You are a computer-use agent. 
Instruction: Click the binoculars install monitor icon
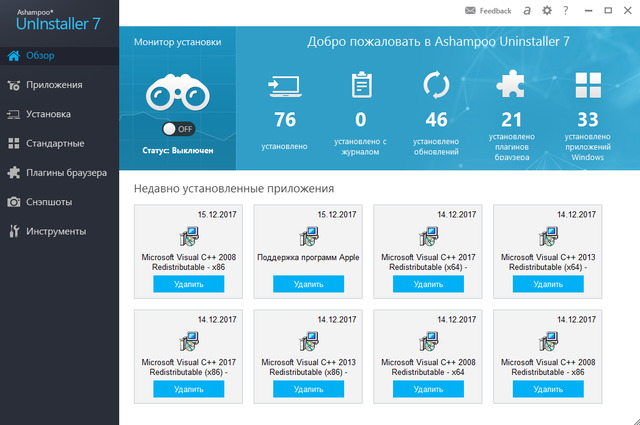click(x=177, y=93)
